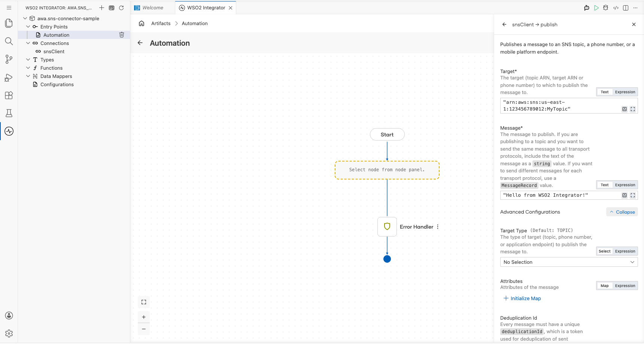644x344 pixels.
Task: Switch Target field to Expression mode
Action: pos(625,92)
